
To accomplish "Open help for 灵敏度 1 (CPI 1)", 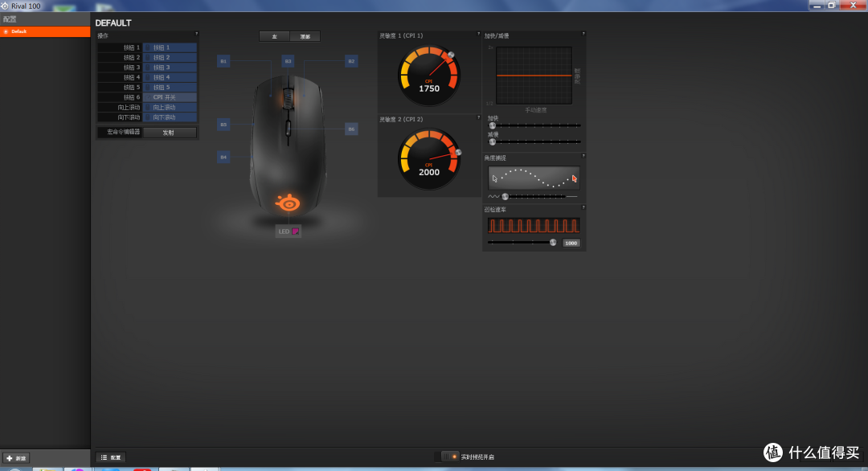I will (478, 34).
